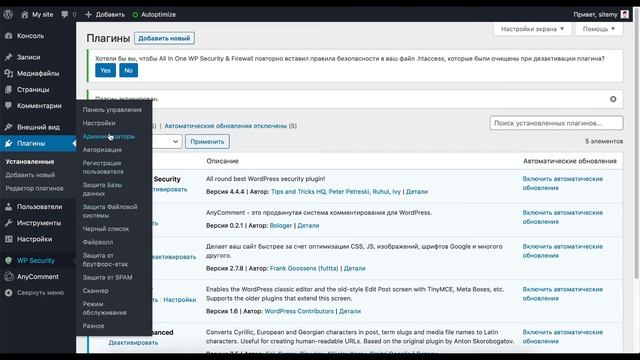Open Защита базы данных flyout item

click(x=102, y=189)
